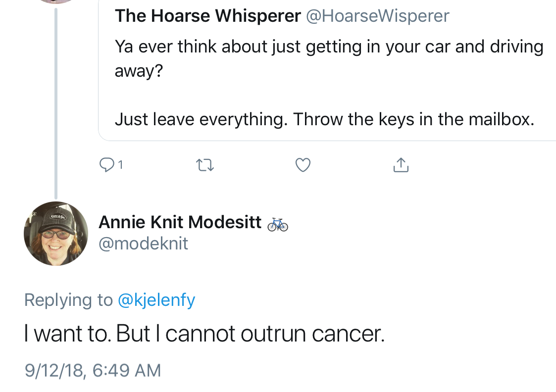Tap the word "away?" in the quoted tweet
Screen dimensions: 556x392
coord(139,71)
